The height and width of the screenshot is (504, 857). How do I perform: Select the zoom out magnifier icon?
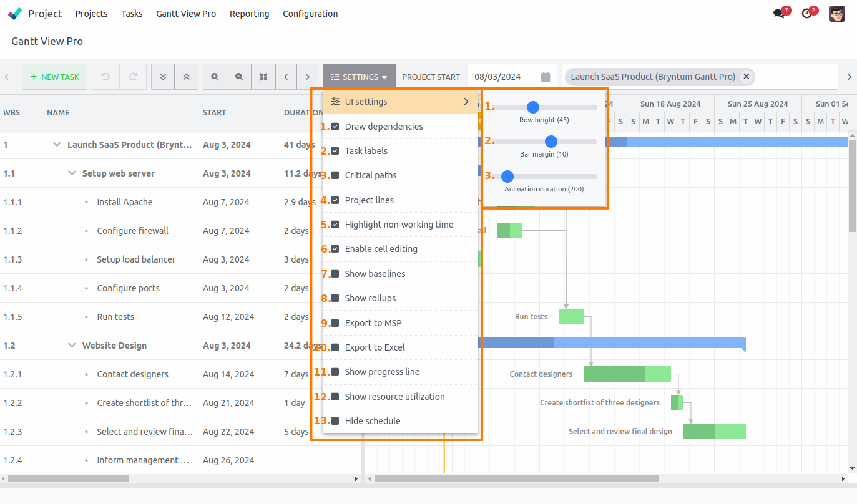pyautogui.click(x=238, y=76)
